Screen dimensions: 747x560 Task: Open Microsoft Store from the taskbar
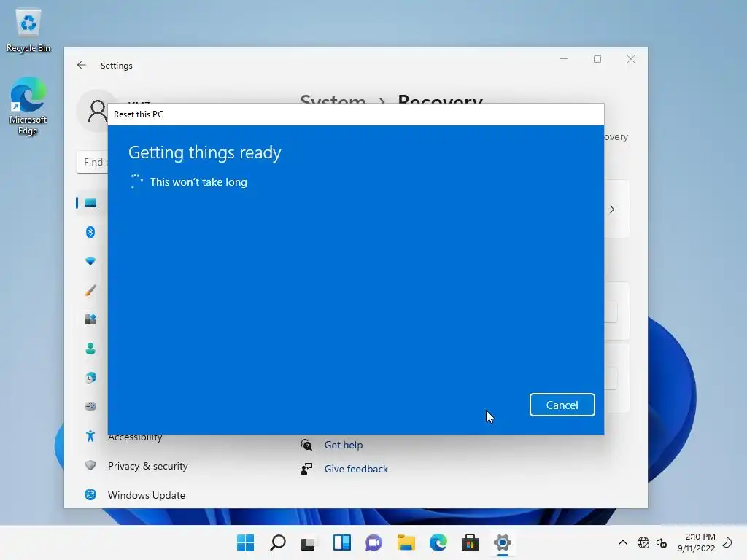tap(471, 542)
